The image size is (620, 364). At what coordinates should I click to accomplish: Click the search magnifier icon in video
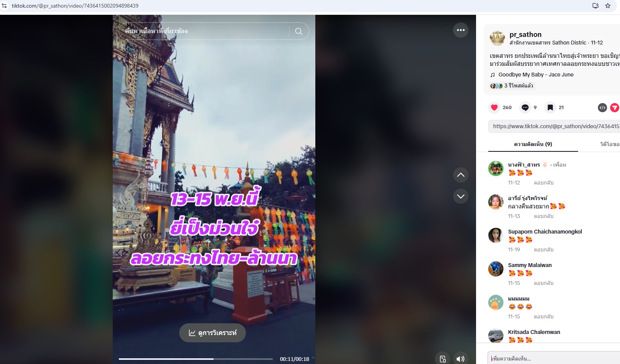(x=299, y=31)
